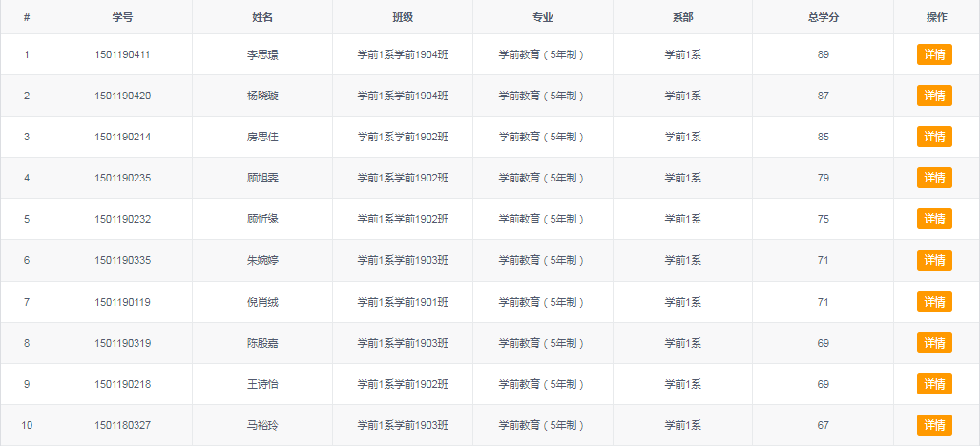Open 详情 for student 1501190232

click(934, 219)
